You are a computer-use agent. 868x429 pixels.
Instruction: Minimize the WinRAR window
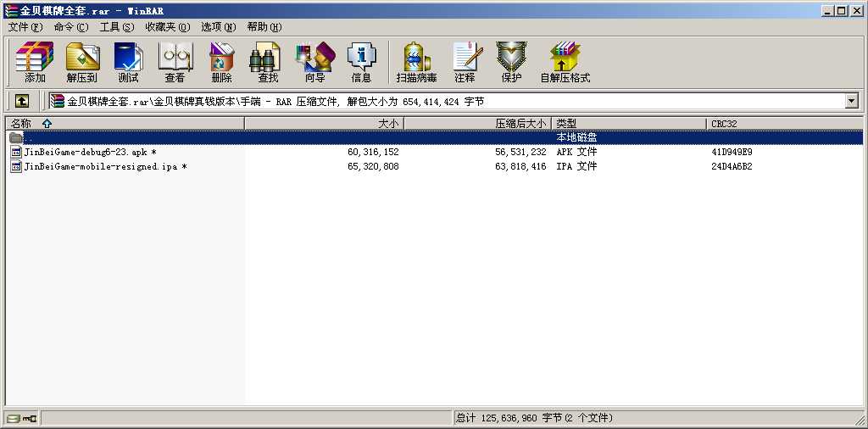[827, 10]
